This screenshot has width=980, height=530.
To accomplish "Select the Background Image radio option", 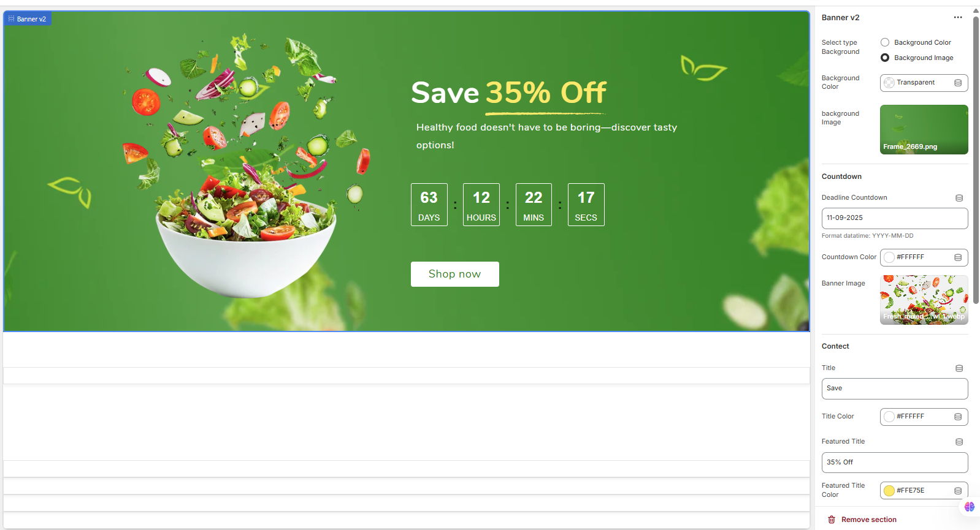I will pos(885,58).
